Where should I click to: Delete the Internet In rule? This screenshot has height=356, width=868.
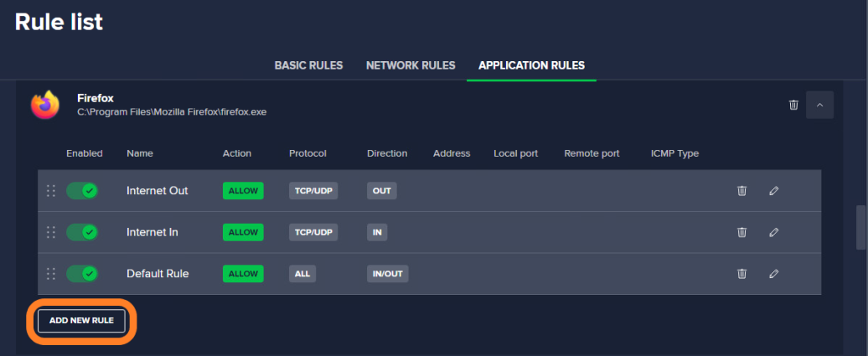tap(741, 232)
